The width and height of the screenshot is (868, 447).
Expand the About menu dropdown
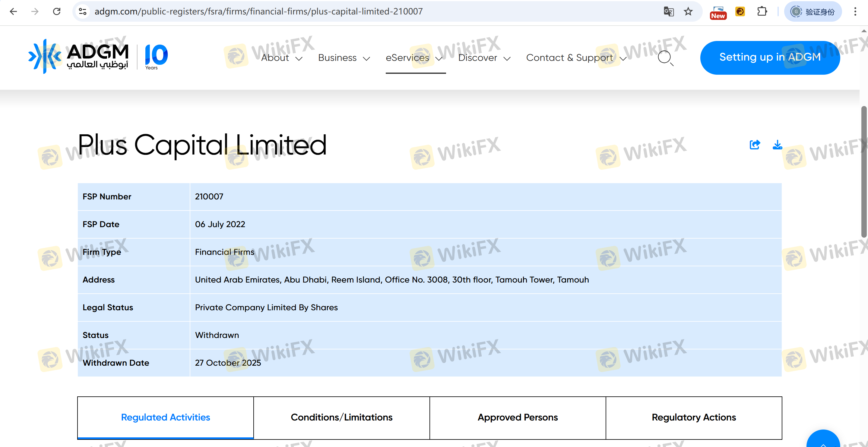(x=282, y=58)
